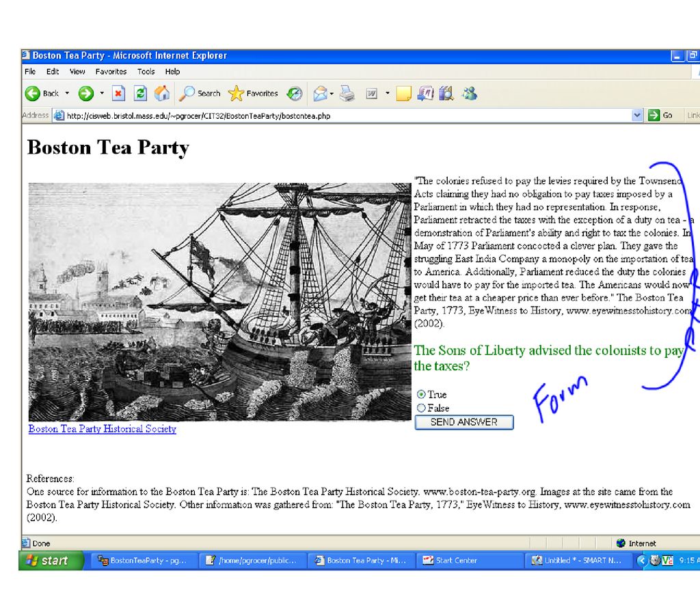Expand hidden tray icons with the chevron
Screen dimensions: 700x597
point(642,560)
